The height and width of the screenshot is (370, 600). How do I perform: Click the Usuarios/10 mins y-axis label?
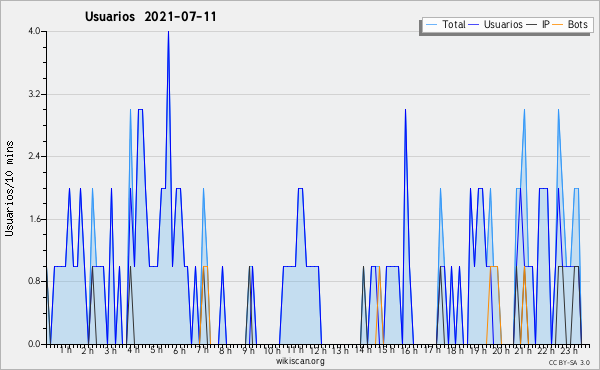coord(9,188)
